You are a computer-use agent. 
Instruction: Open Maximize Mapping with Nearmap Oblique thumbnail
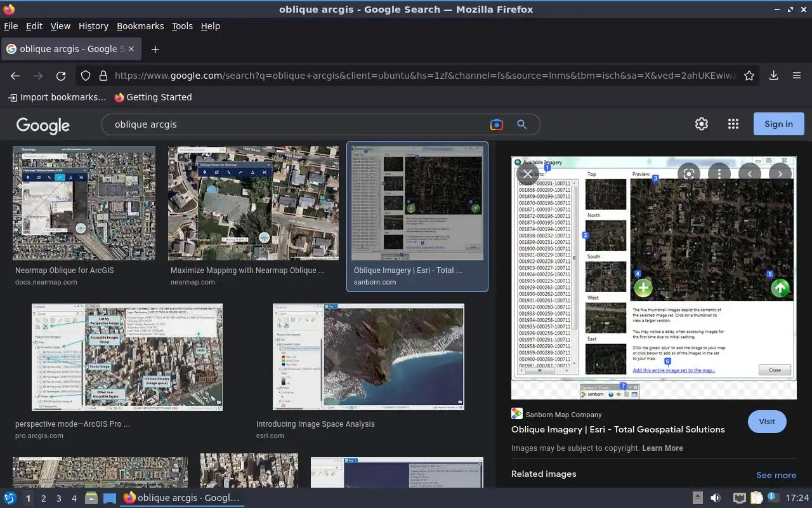point(253,203)
